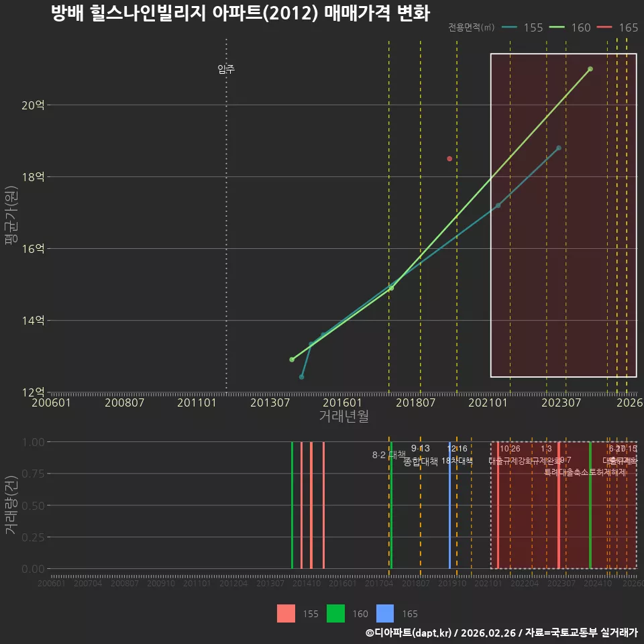Click the '18차대책' annotation text
The image size is (644, 644).
457,461
